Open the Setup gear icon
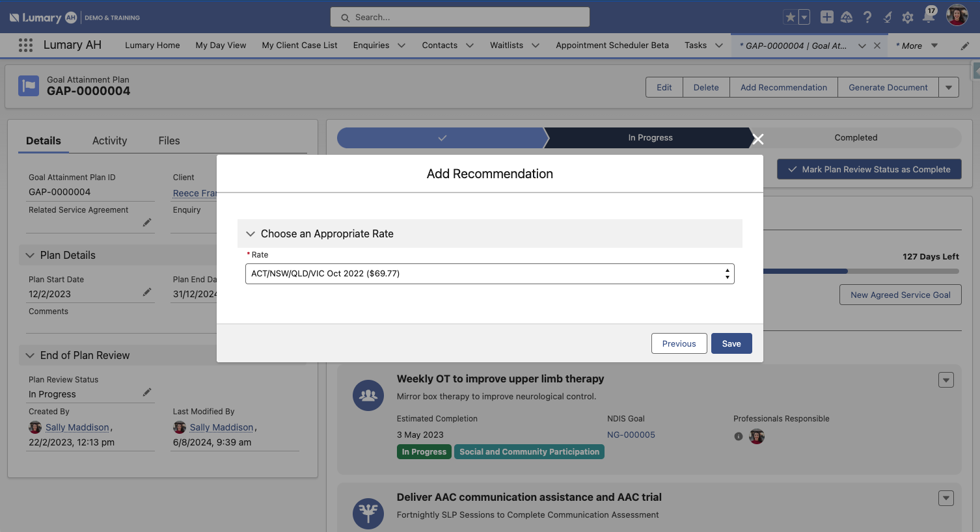 pos(907,17)
